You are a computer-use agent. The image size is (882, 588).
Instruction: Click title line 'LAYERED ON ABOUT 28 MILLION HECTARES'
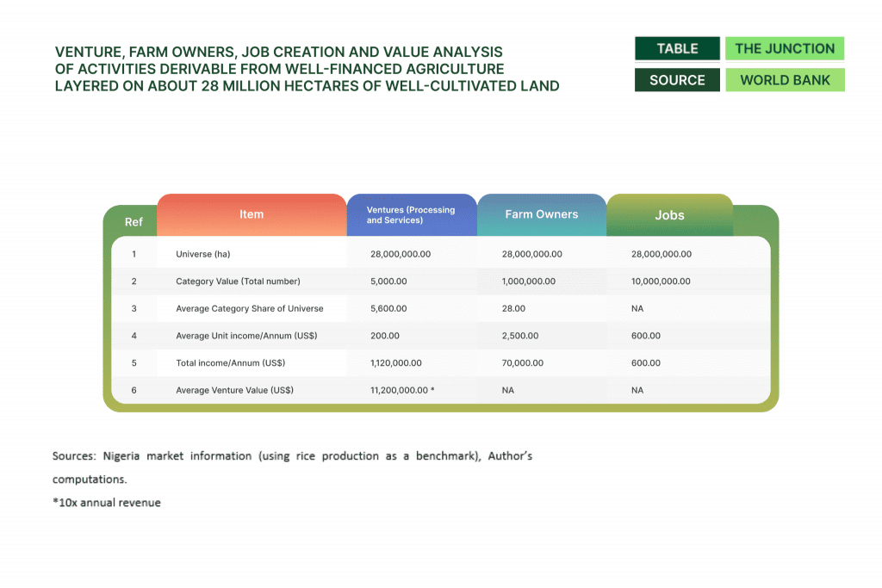pyautogui.click(x=307, y=86)
